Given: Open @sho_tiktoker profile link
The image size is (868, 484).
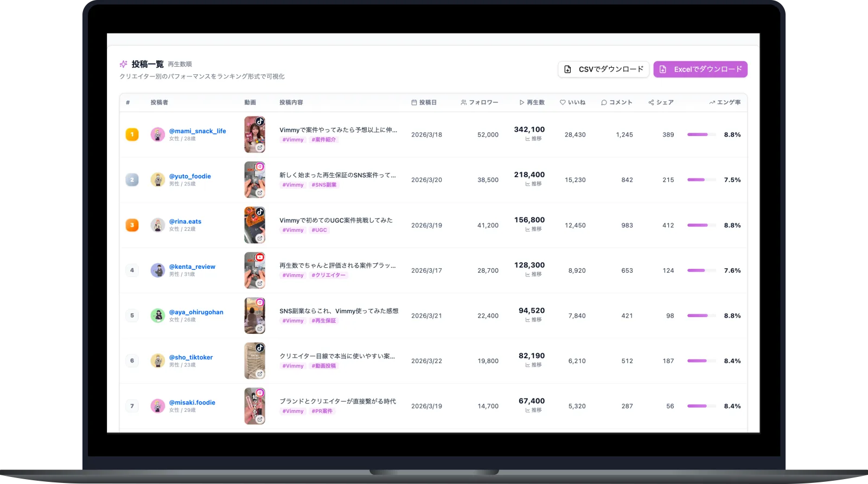Looking at the screenshot, I should [191, 357].
